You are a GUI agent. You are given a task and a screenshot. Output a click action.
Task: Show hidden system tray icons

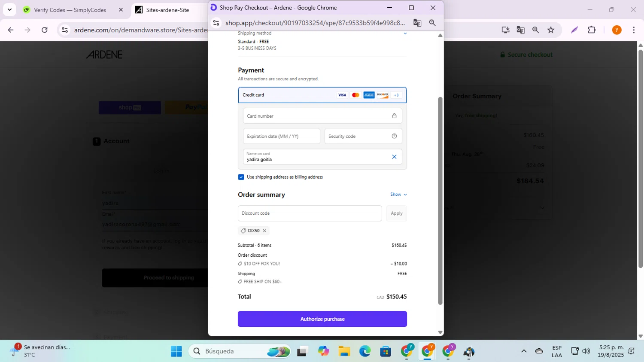523,351
